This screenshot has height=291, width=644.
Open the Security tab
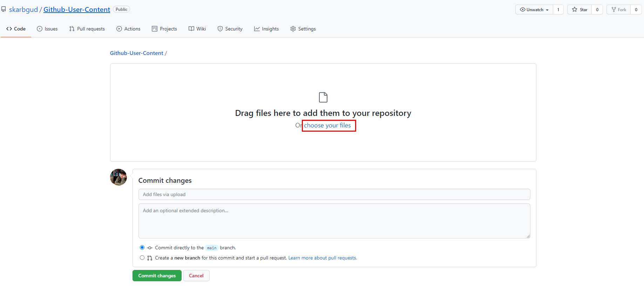pyautogui.click(x=230, y=29)
